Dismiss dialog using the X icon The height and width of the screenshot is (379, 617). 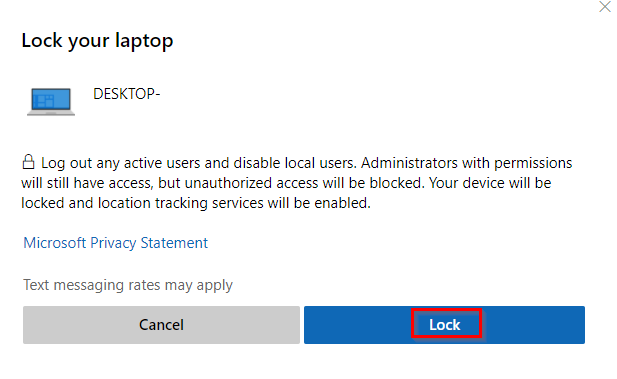[x=605, y=7]
